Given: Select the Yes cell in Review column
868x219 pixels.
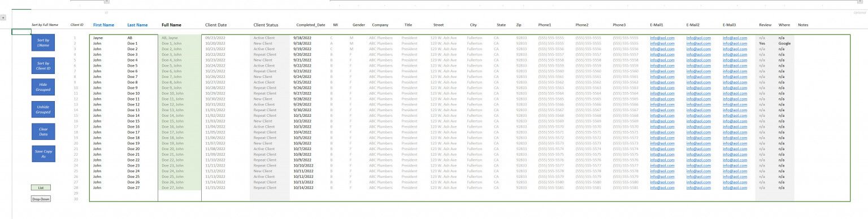Looking at the screenshot, I should point(762,43).
